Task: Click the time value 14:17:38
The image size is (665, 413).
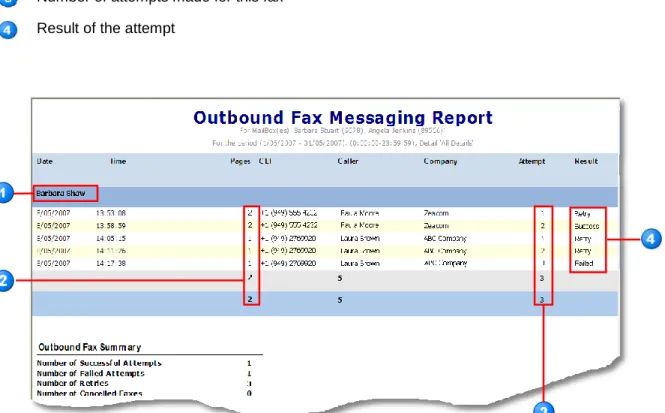Action: [111, 263]
